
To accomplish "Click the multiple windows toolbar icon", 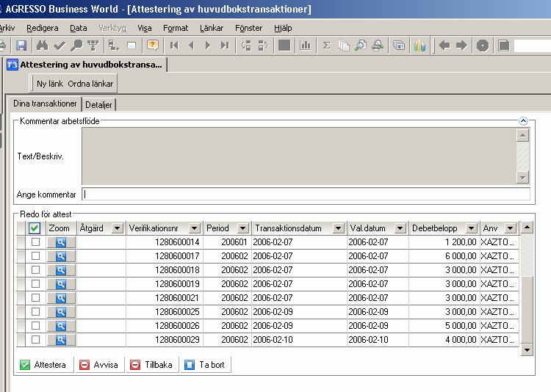I will click(399, 46).
